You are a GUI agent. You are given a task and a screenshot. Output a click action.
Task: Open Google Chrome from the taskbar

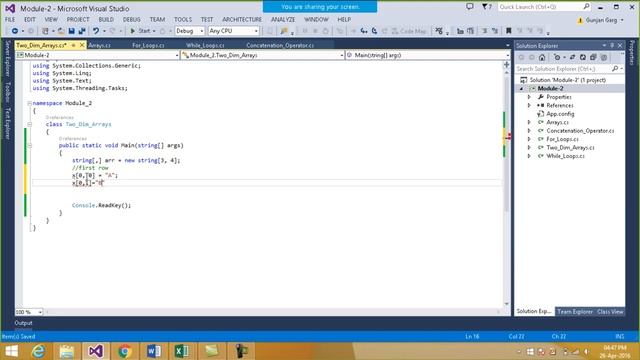click(x=125, y=351)
